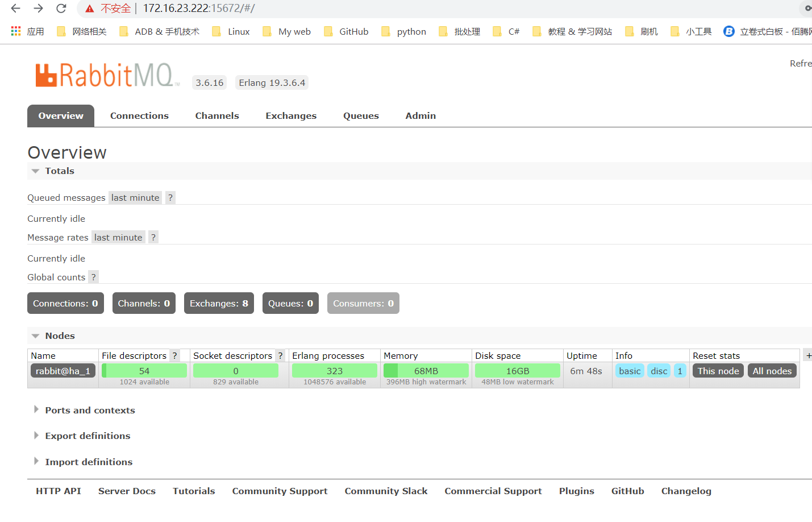Click the insecure connection warning triangle
The width and height of the screenshot is (812, 522).
tap(90, 9)
